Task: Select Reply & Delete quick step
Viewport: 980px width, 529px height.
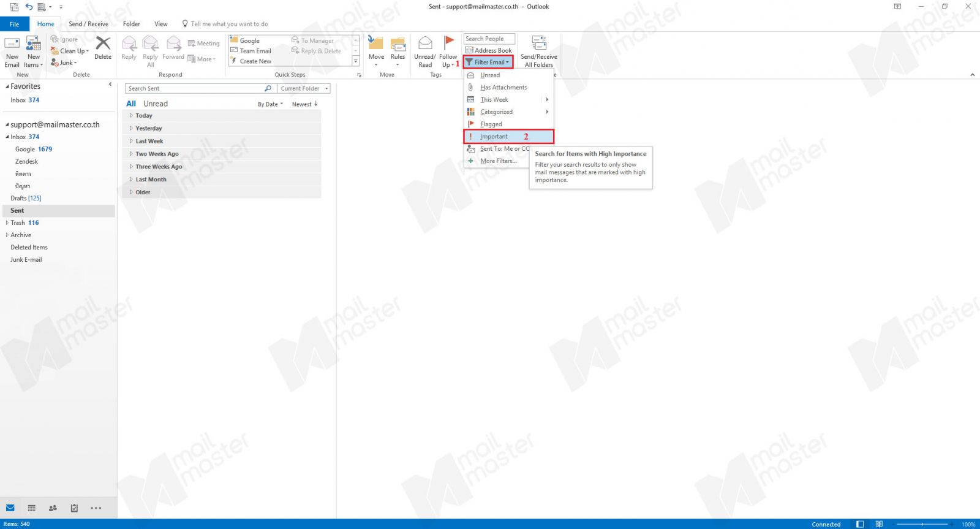Action: tap(316, 51)
